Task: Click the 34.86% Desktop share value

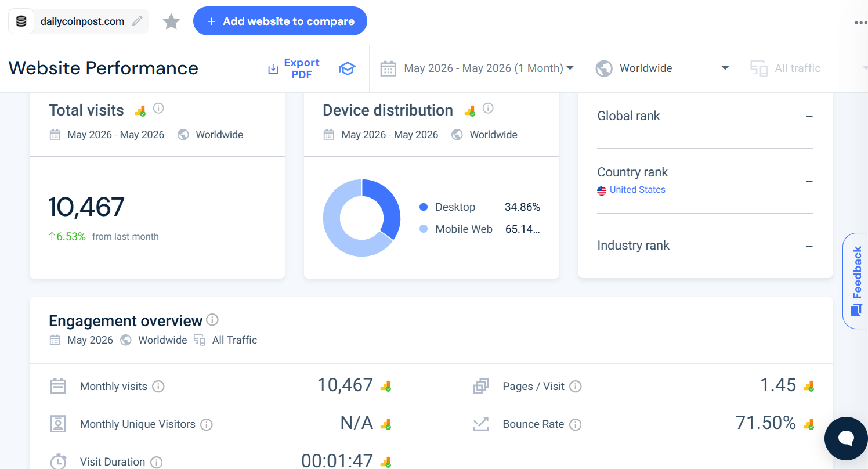Action: click(522, 207)
